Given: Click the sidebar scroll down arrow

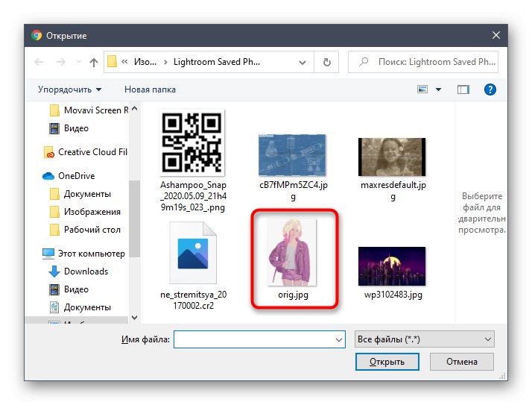Looking at the screenshot, I should [x=134, y=317].
